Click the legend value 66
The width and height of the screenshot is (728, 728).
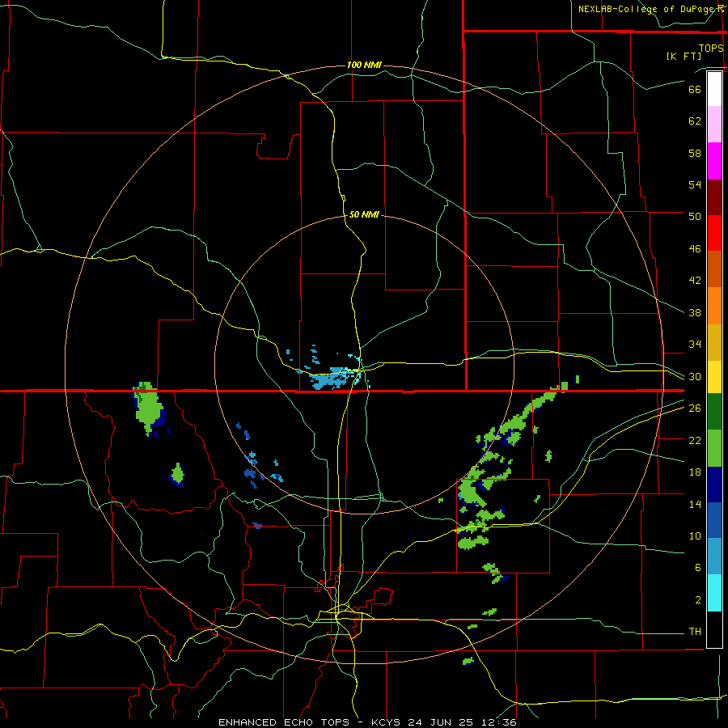[x=695, y=89]
